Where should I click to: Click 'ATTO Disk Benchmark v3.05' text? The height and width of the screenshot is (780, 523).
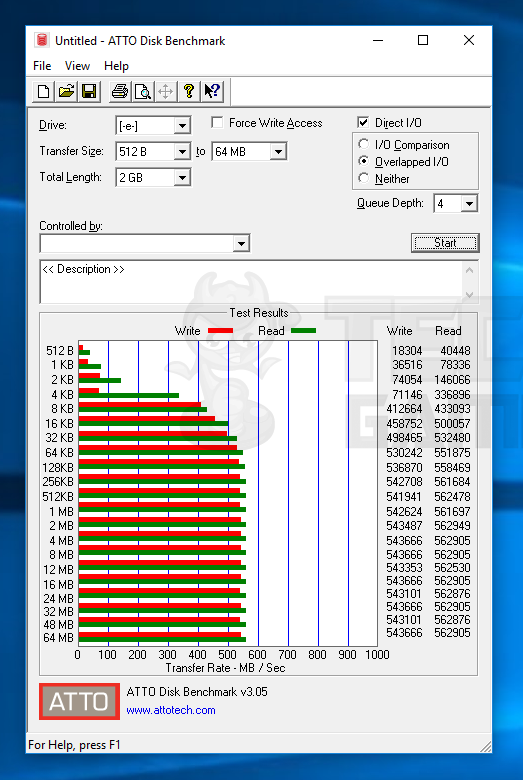197,691
